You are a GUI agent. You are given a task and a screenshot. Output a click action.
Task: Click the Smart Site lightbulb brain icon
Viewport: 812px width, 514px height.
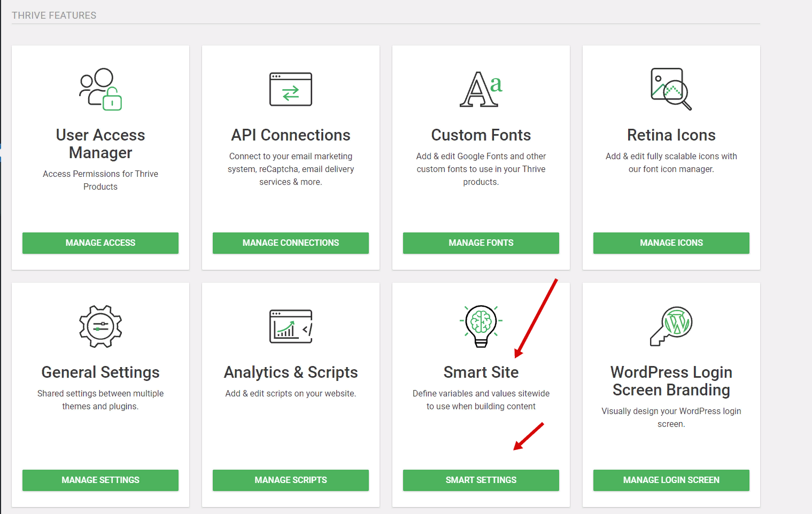coord(481,326)
